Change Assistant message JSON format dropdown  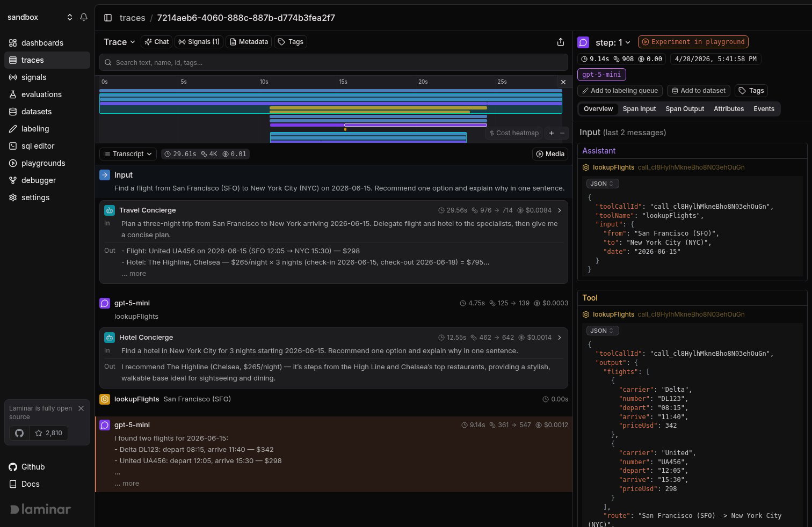click(603, 184)
